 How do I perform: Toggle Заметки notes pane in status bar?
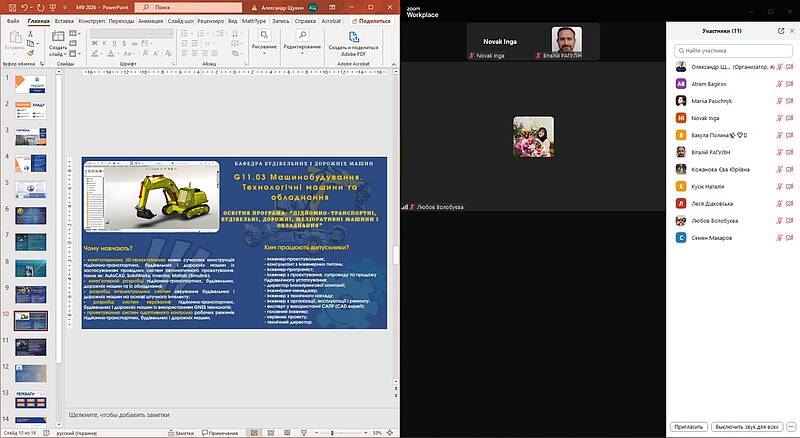point(180,433)
